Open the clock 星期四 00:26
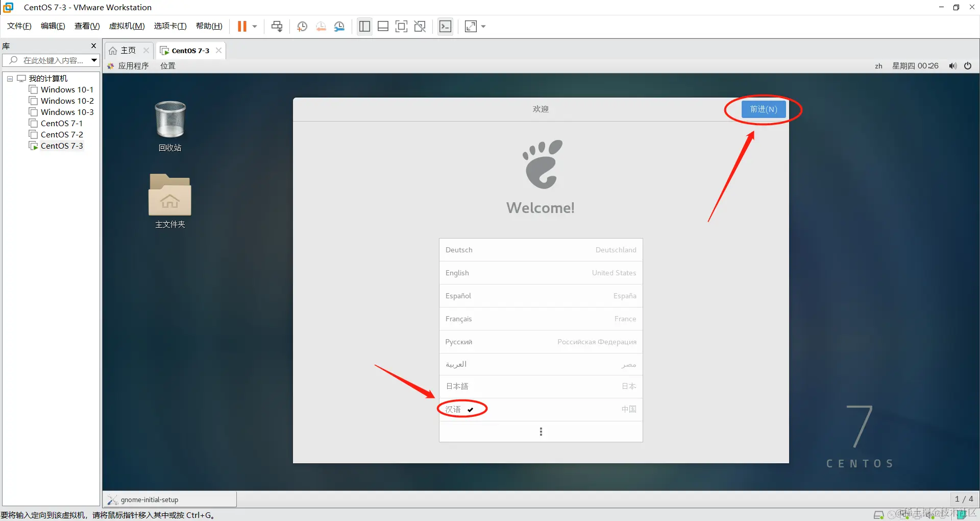Viewport: 980px width, 521px height. pyautogui.click(x=915, y=66)
